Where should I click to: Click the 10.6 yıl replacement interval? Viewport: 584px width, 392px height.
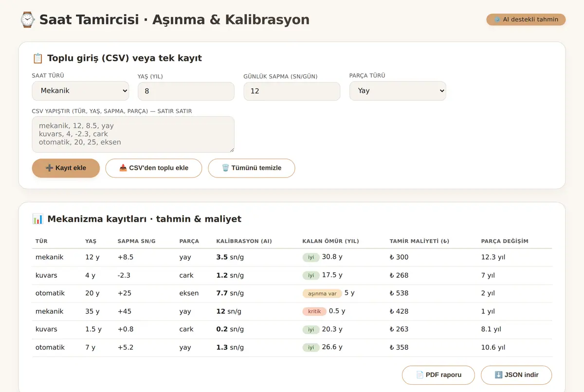493,347
